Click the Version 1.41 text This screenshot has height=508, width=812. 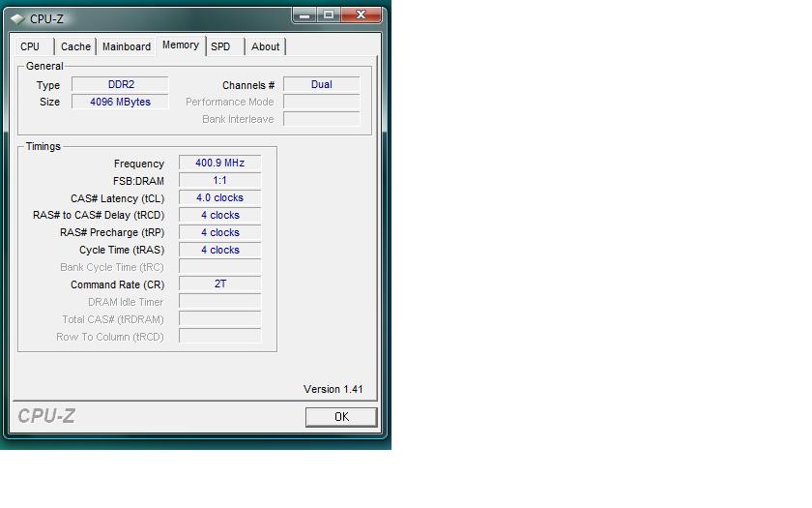pos(333,389)
